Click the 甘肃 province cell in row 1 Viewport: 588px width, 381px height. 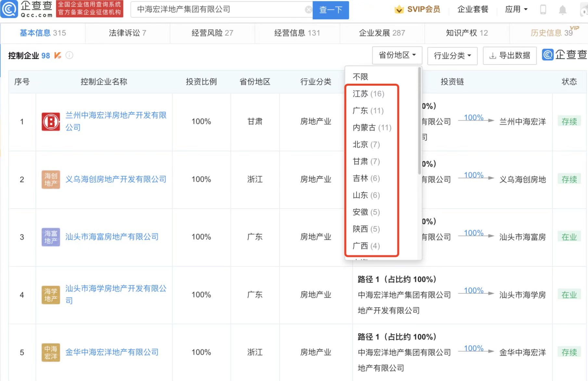255,122
